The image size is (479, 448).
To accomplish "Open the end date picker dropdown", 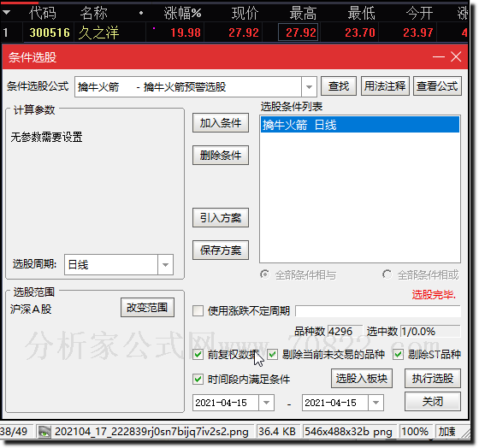I will (x=376, y=403).
